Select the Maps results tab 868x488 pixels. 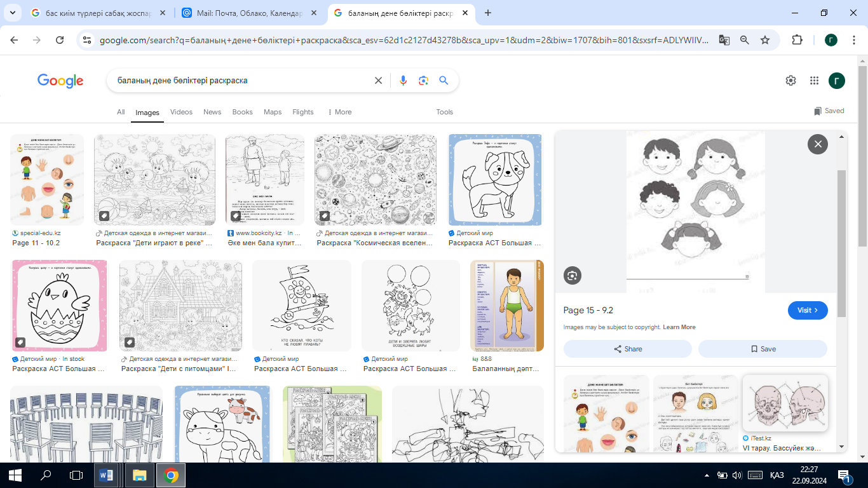click(x=273, y=112)
